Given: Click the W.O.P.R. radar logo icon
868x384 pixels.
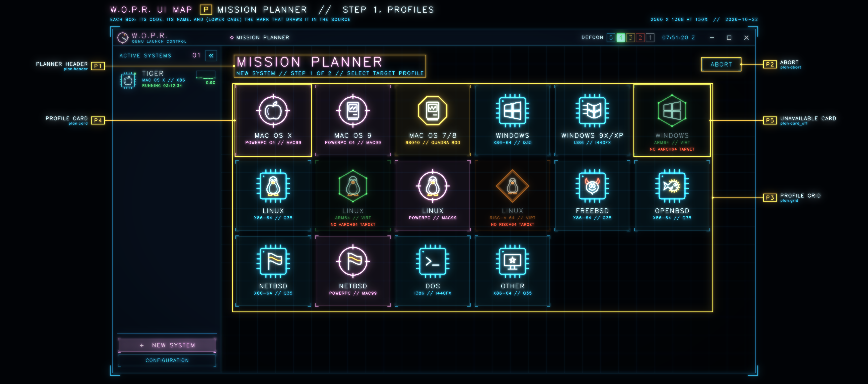Looking at the screenshot, I should (x=123, y=38).
